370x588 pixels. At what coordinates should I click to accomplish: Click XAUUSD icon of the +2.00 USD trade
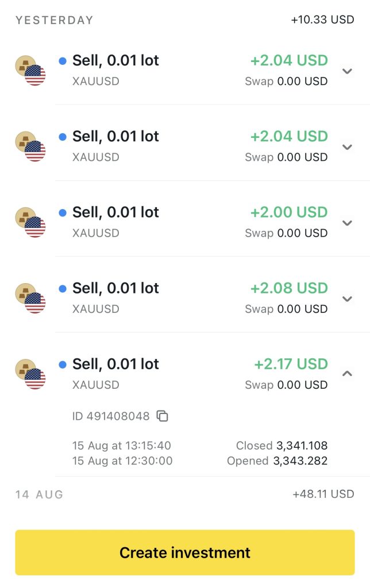point(30,222)
